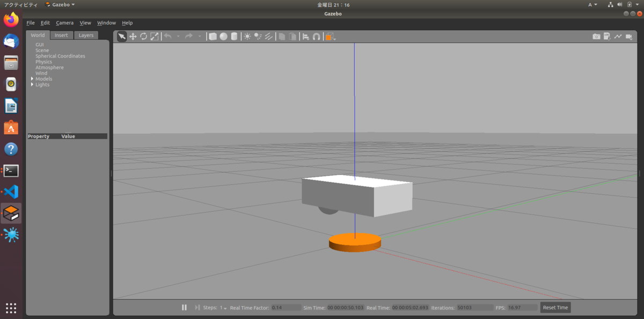Viewport: 644px width, 319px height.
Task: Click the undo arrow in toolbar
Action: coord(167,37)
